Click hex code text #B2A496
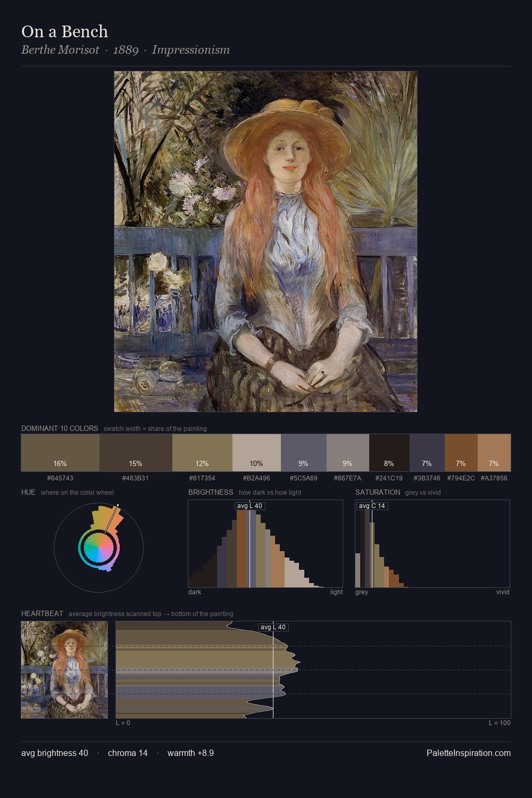This screenshot has height=798, width=532. pos(256,478)
